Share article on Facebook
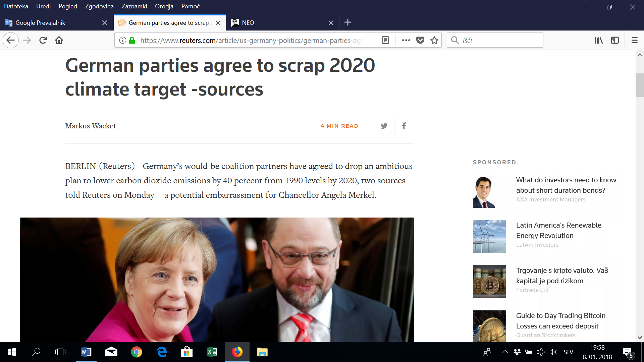 (x=404, y=126)
